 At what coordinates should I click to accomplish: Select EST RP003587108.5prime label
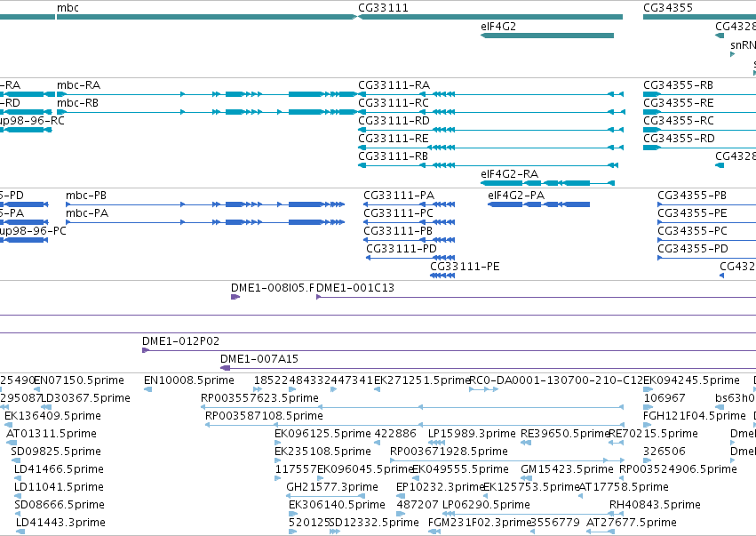pyautogui.click(x=264, y=416)
